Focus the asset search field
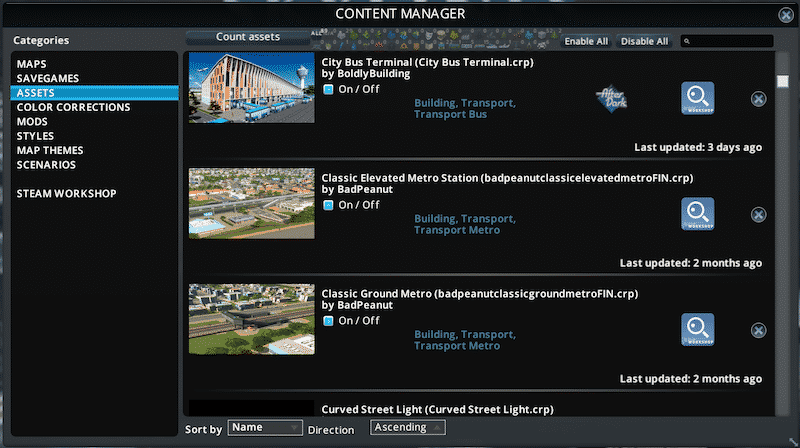 (x=730, y=41)
